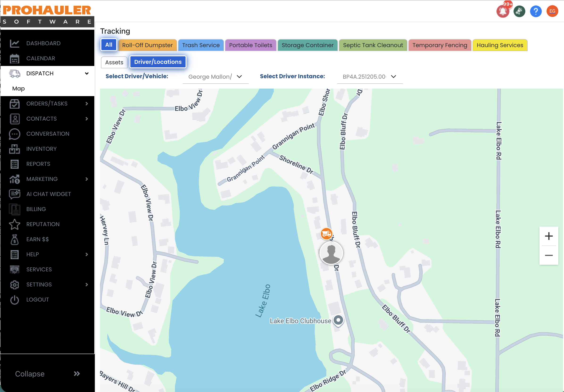Image resolution: width=564 pixels, height=392 pixels.
Task: Filter by Septic Tank Cleanout
Action: [x=373, y=45]
